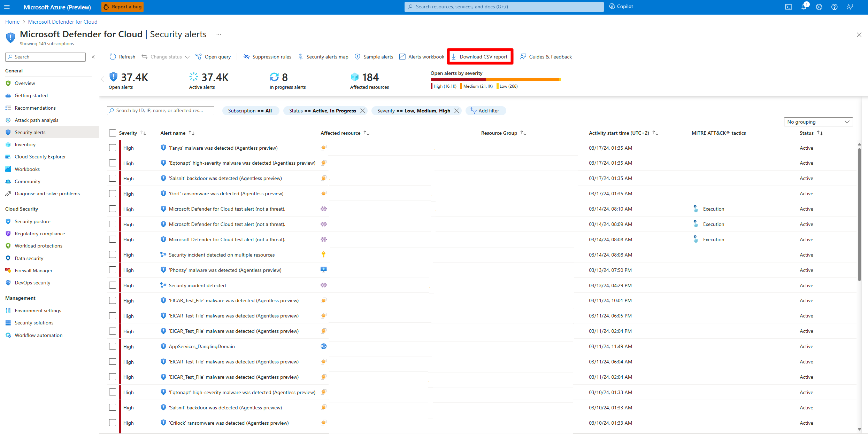Open Security alerts map
Viewport: 868px width, 440px height.
click(323, 57)
